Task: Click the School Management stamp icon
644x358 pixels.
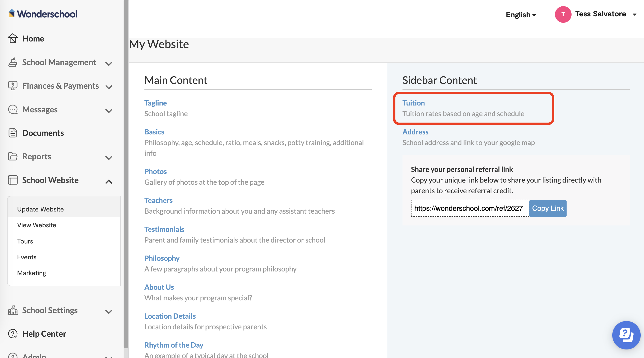Action: click(13, 62)
